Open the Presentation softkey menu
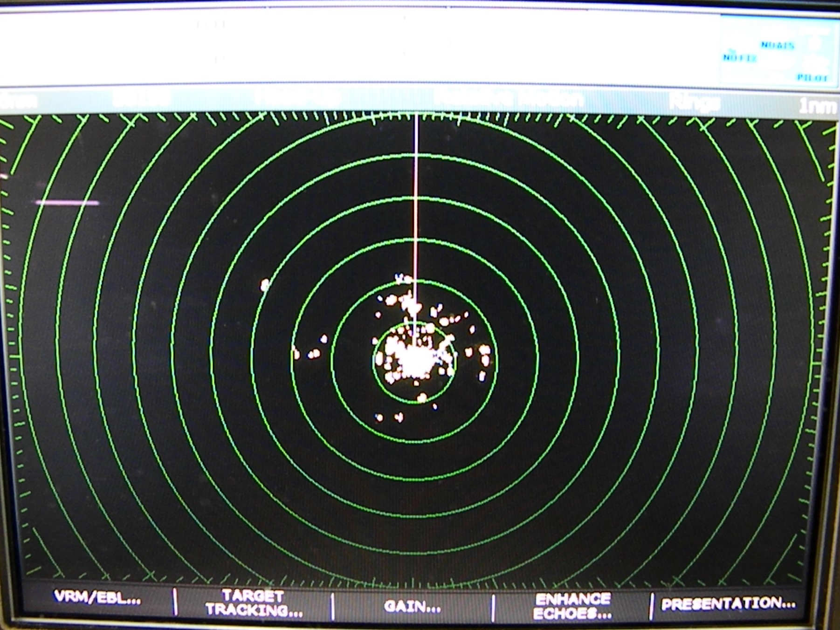Screen dimensions: 840x630 728,604
